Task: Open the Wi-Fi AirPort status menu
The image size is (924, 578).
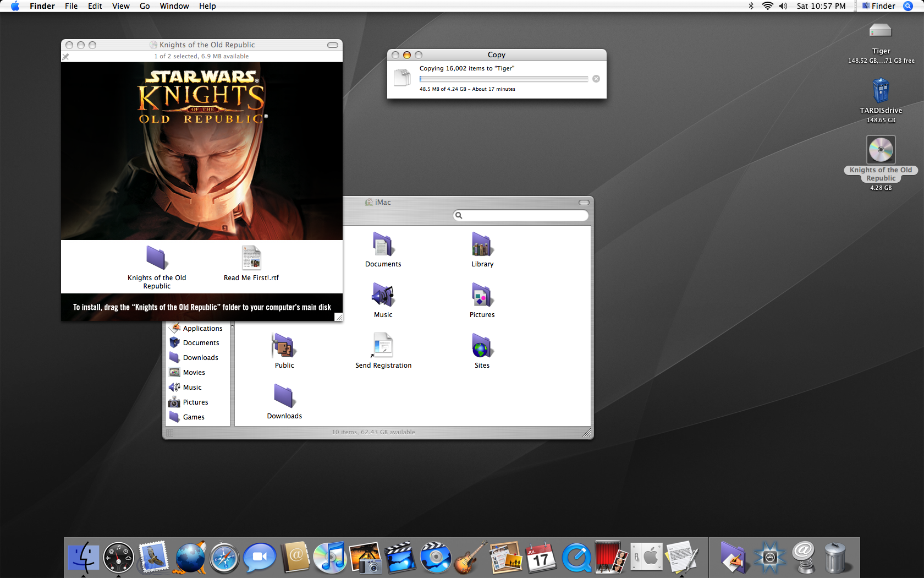Action: coord(767,6)
